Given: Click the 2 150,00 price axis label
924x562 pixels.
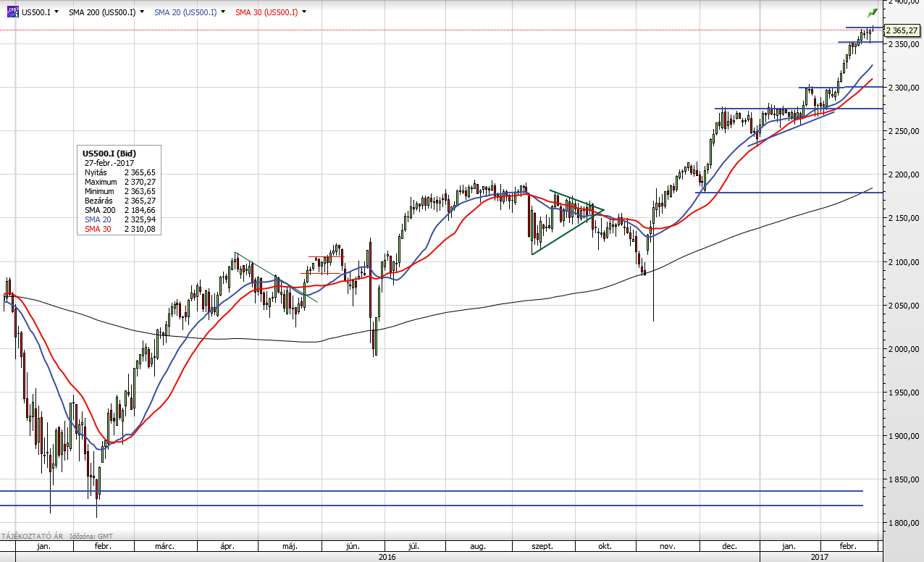Looking at the screenshot, I should point(903,218).
